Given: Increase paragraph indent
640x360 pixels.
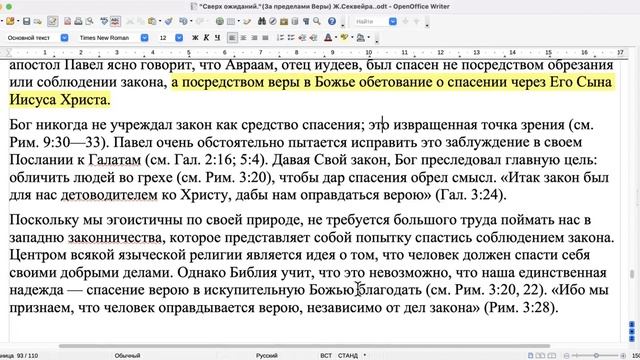Looking at the screenshot, I should (313, 38).
